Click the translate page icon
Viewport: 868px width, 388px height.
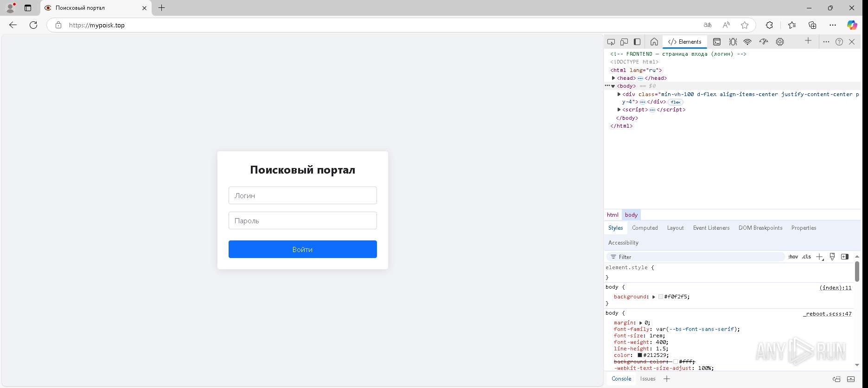(708, 25)
